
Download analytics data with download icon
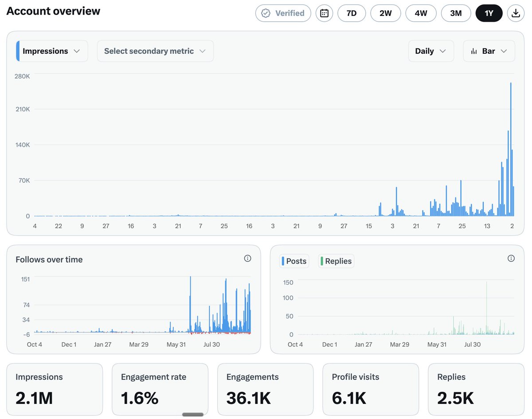tap(515, 13)
